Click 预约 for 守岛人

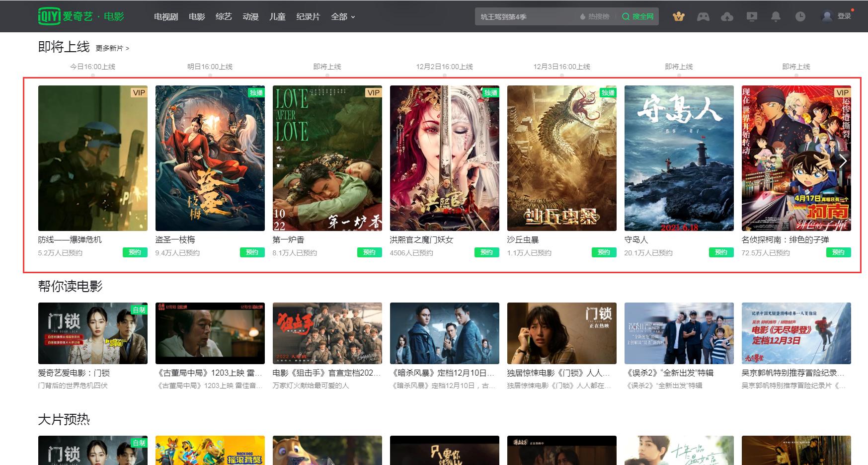tap(721, 252)
